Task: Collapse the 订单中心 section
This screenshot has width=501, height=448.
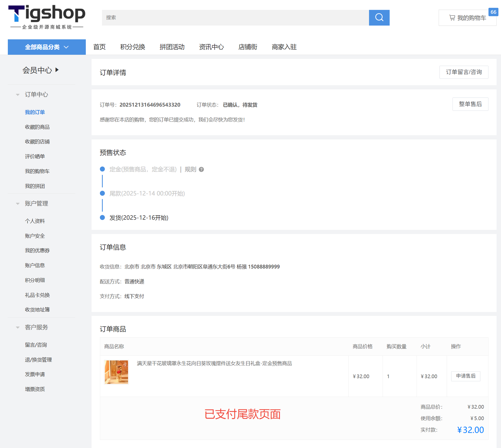Action: (x=18, y=94)
